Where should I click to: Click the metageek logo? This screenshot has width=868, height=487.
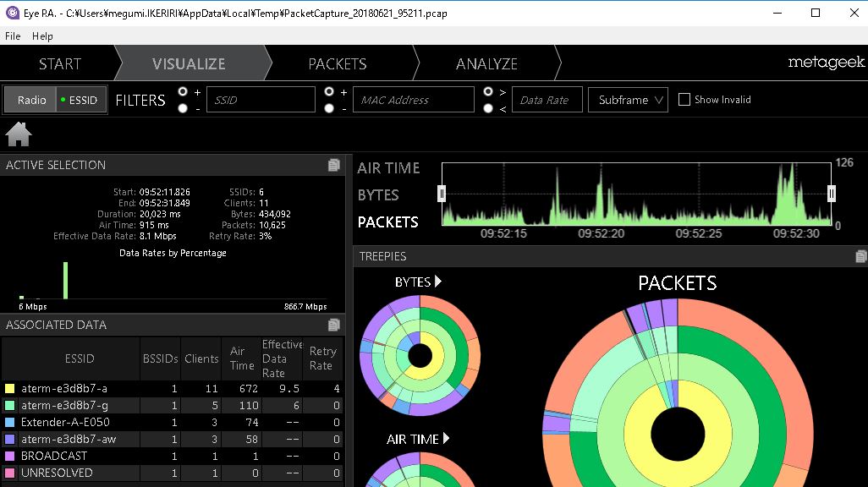click(x=826, y=62)
